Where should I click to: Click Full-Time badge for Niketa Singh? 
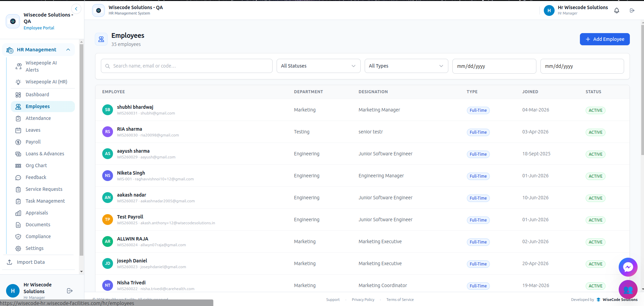point(478,176)
